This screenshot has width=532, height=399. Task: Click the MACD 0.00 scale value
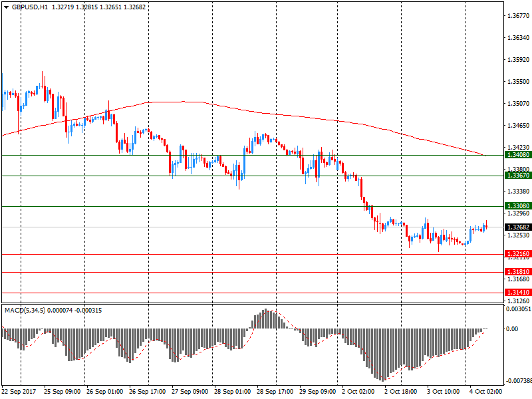[x=512, y=329]
